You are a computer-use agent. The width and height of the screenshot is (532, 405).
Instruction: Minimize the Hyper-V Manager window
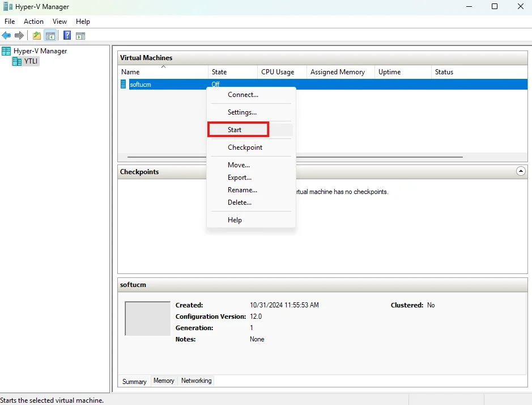[x=469, y=6]
